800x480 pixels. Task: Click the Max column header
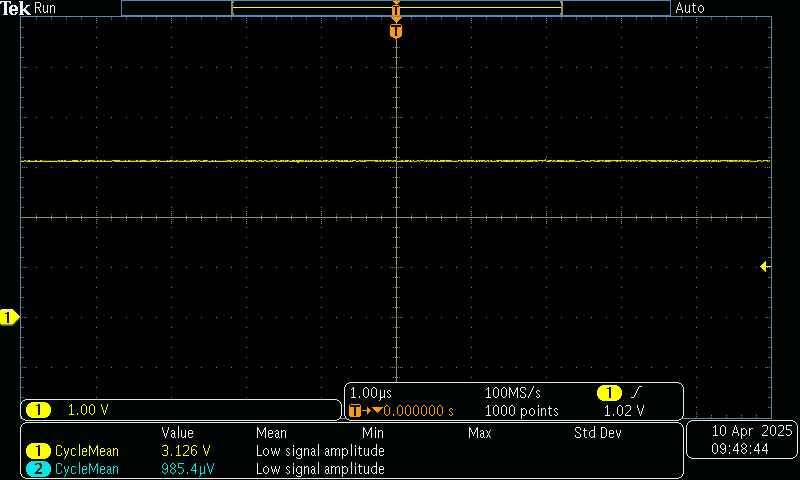click(480, 433)
